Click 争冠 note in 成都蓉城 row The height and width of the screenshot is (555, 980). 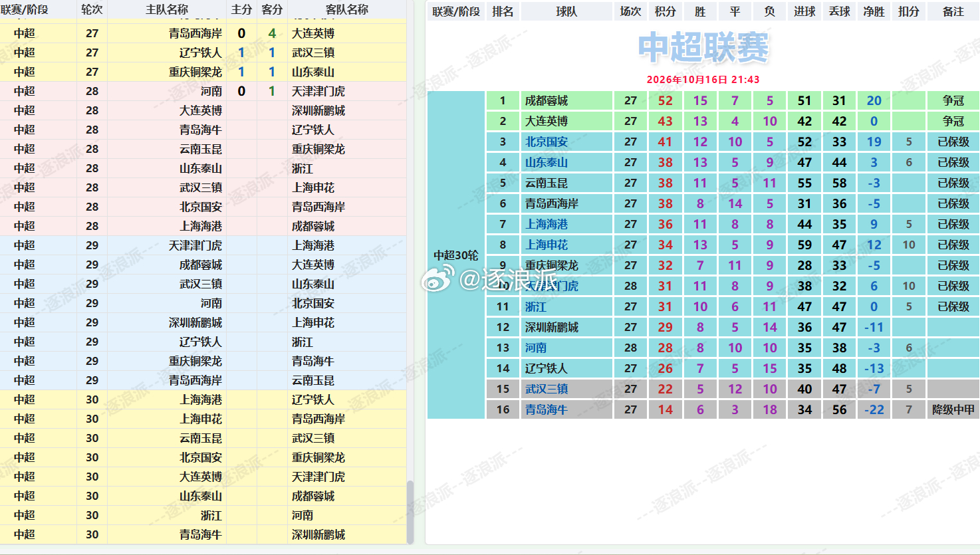[953, 100]
